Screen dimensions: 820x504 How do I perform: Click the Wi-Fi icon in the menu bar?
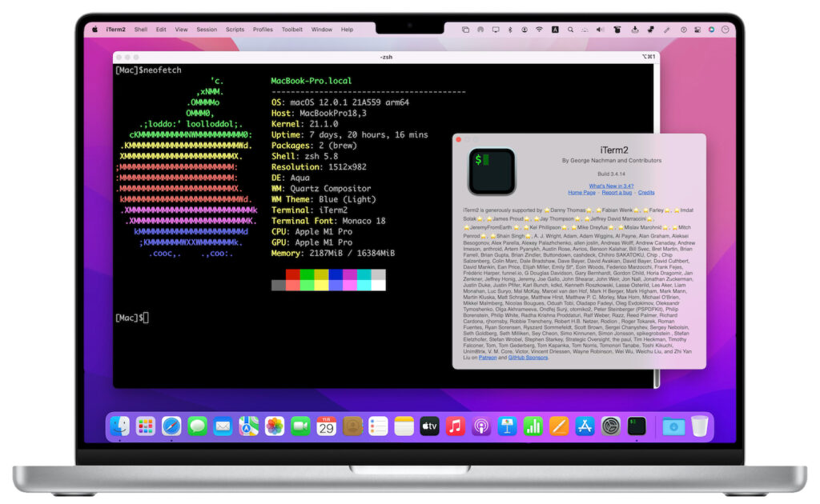(538, 29)
